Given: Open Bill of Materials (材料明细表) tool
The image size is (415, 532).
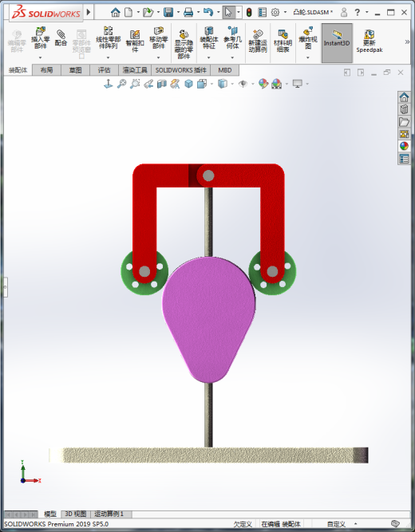Looking at the screenshot, I should (283, 41).
